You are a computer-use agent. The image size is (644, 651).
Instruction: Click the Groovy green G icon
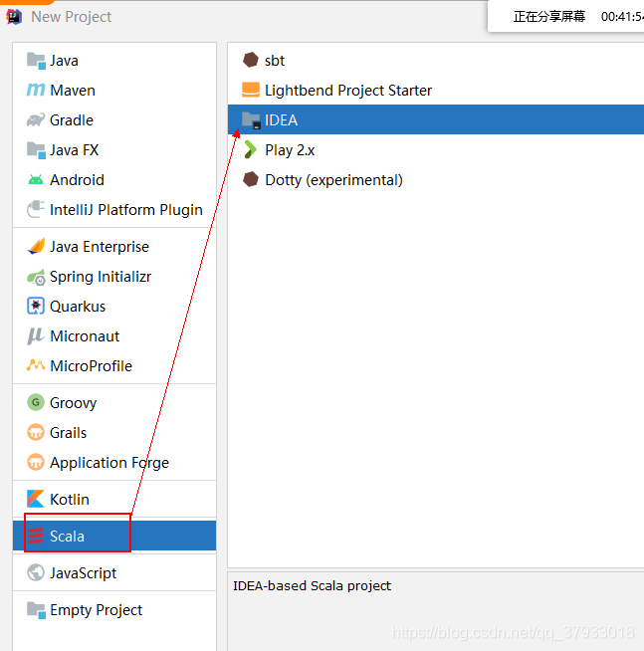[x=36, y=402]
